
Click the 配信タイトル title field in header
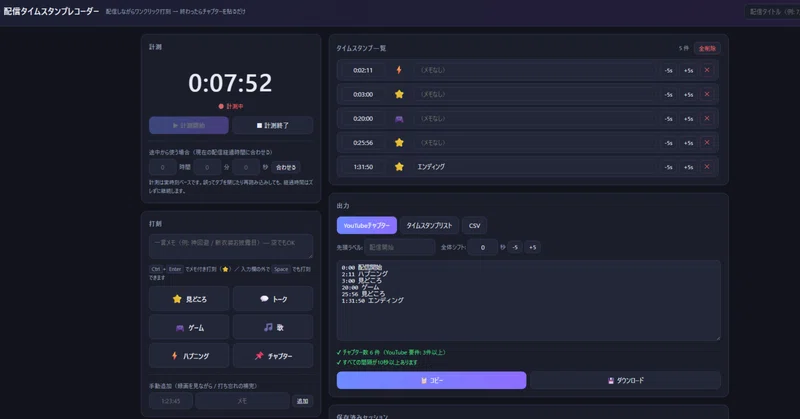pos(772,12)
